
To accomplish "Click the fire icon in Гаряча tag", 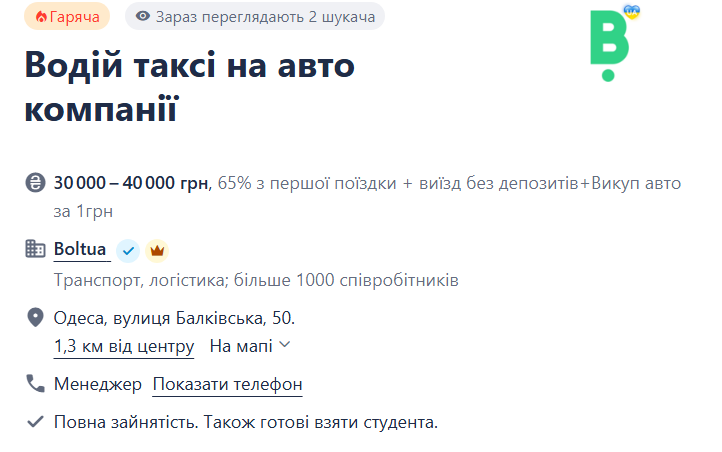I will point(41,17).
